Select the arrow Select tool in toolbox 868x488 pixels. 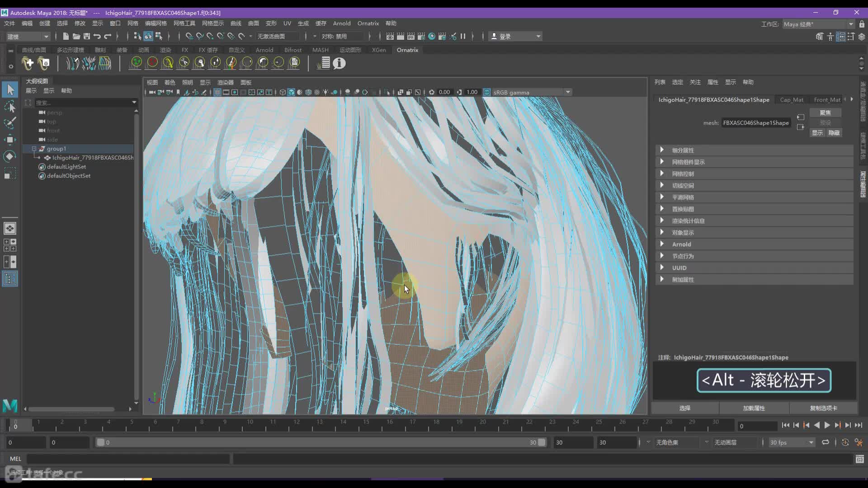10,89
